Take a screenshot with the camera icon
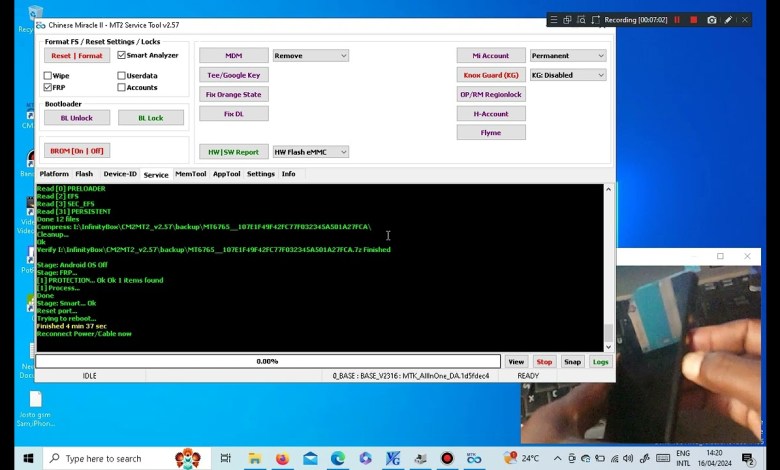 click(711, 19)
